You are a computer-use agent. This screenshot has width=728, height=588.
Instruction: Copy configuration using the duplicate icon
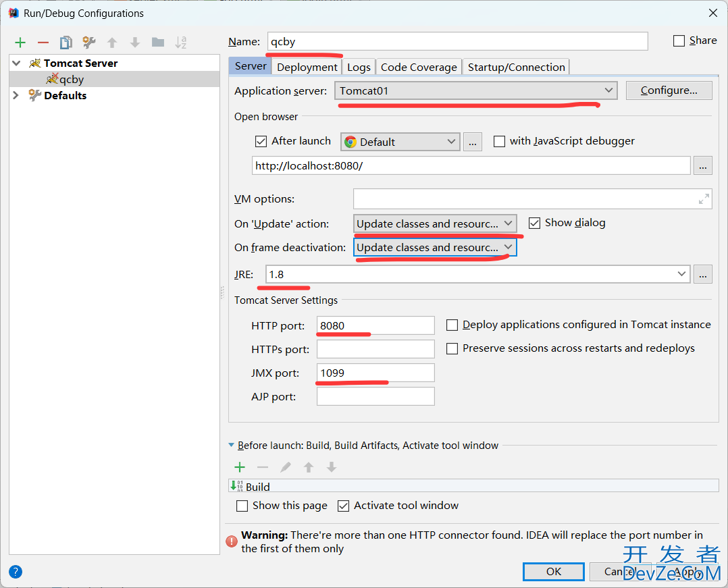(66, 43)
